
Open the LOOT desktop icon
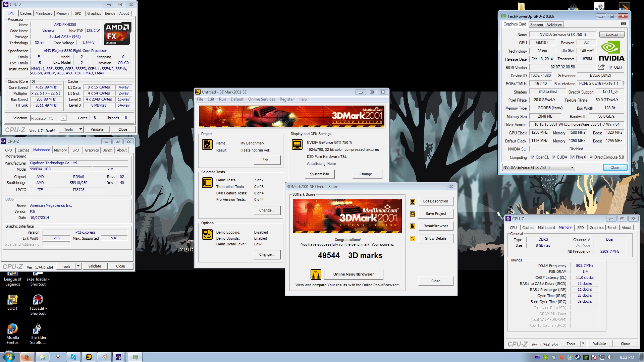point(12,302)
